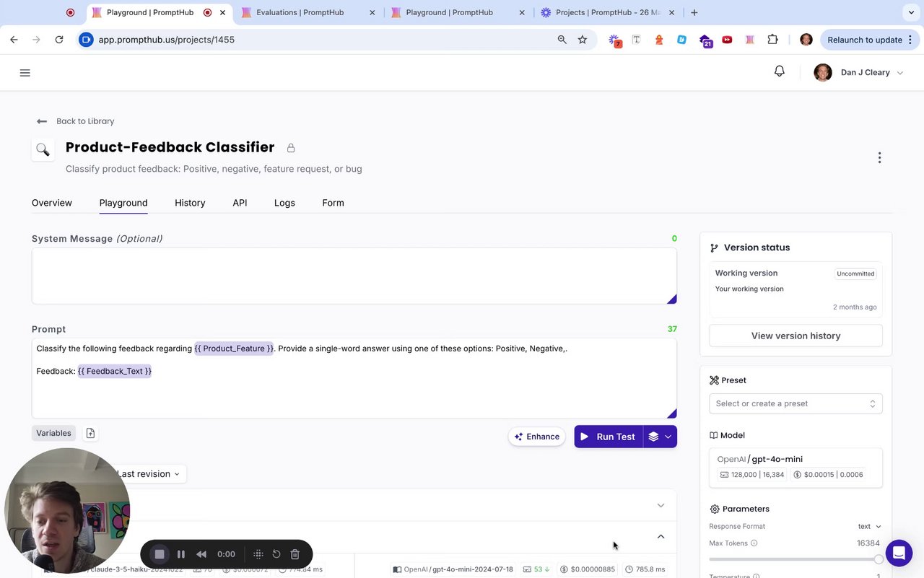The width and height of the screenshot is (924, 578).
Task: Open the tab search chevron in the browser
Action: (x=910, y=12)
